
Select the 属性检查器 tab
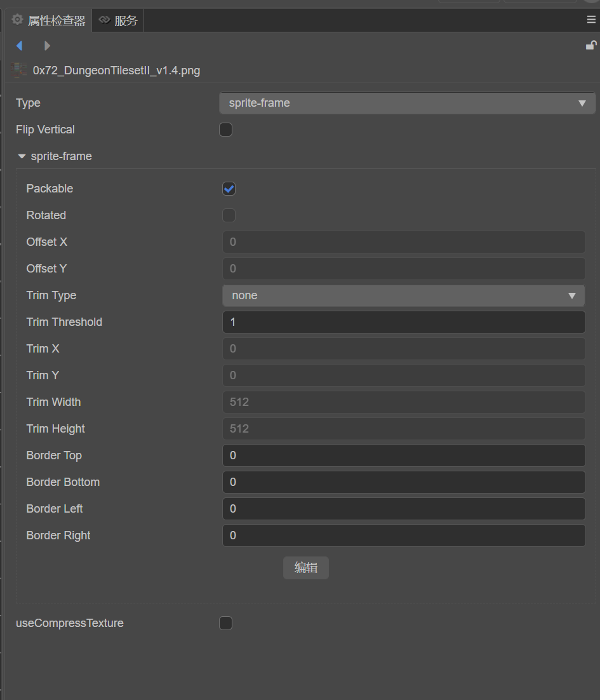(49, 21)
